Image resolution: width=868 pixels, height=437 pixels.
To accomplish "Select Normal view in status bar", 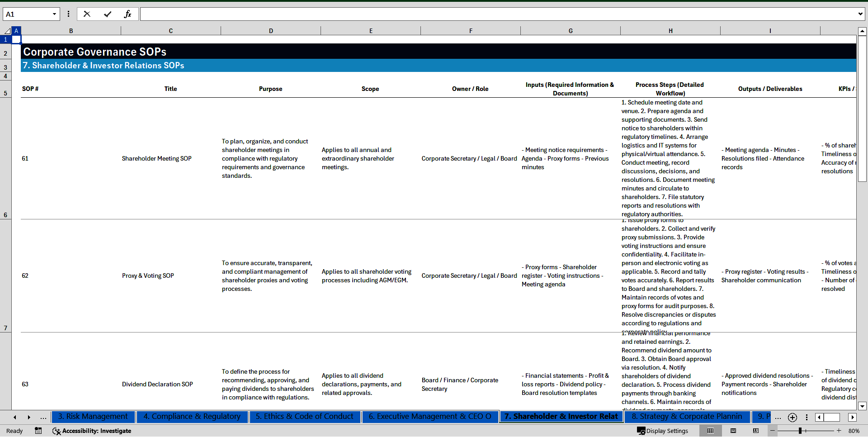I will pos(710,431).
